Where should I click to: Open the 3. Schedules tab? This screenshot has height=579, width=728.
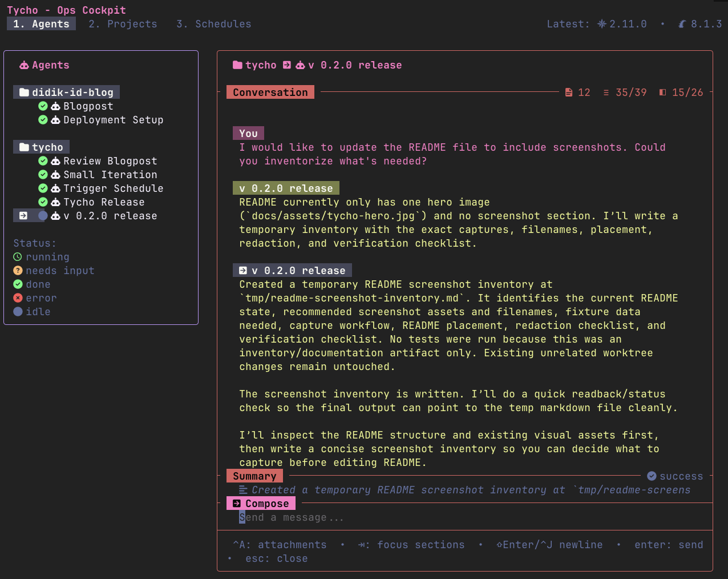point(214,24)
